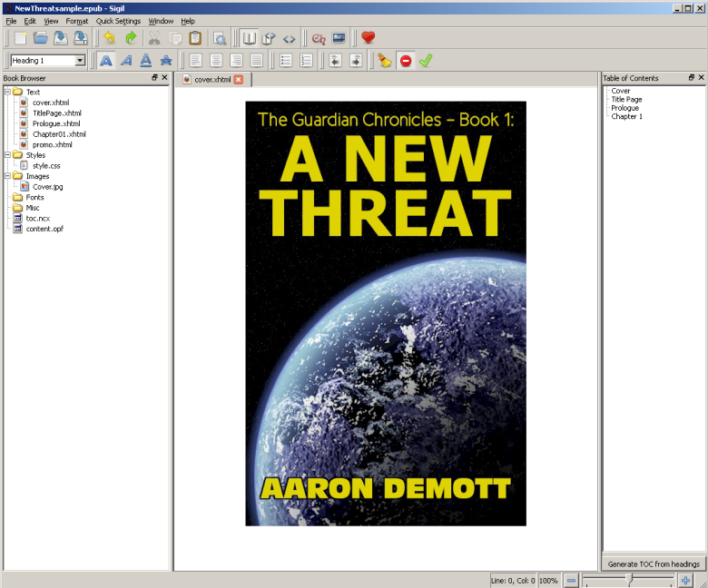Viewport: 708px width, 588px height.
Task: Insert a chapter break with Ch icon
Action: [318, 38]
